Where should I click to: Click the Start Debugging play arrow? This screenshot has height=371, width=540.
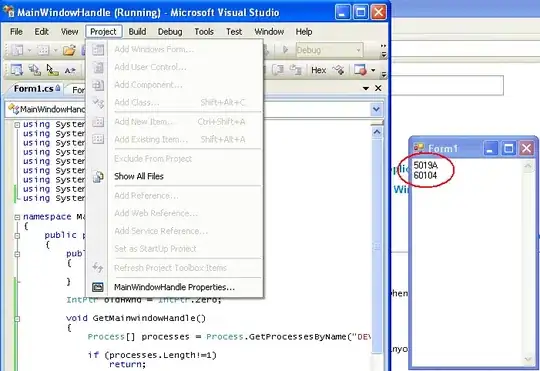[x=285, y=50]
